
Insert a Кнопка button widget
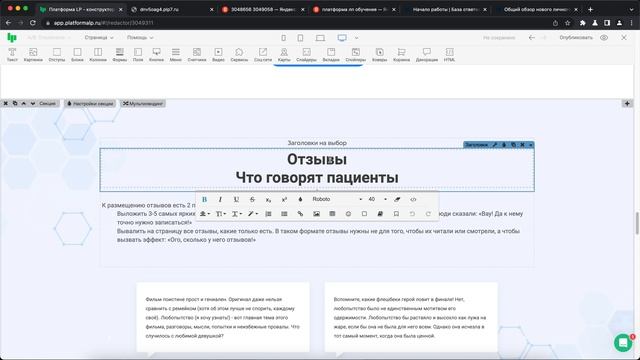coord(156,55)
